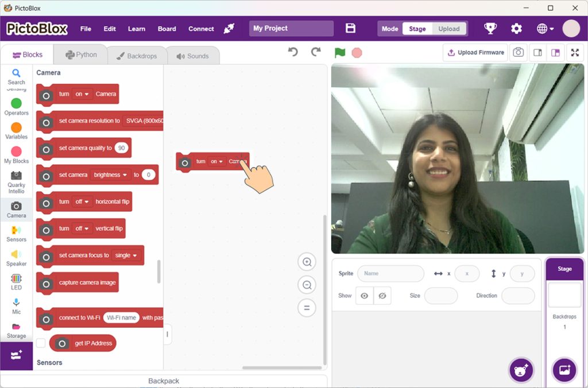588x388 pixels.
Task: Click the green flag run icon
Action: 340,53
